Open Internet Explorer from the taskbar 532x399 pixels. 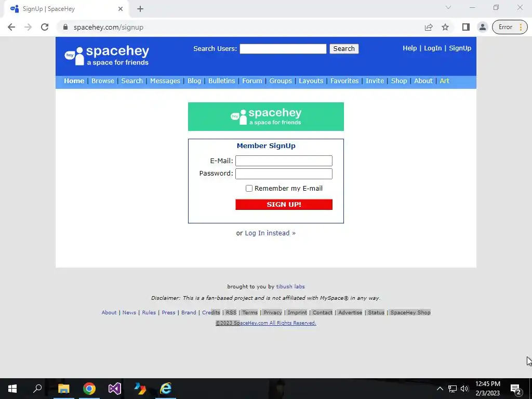[x=166, y=389]
